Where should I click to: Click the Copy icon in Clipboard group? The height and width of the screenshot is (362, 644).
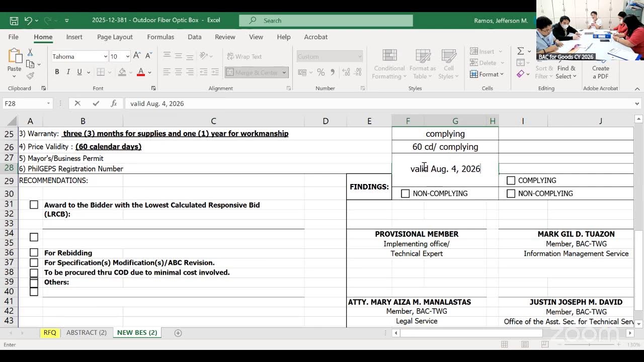(30, 64)
